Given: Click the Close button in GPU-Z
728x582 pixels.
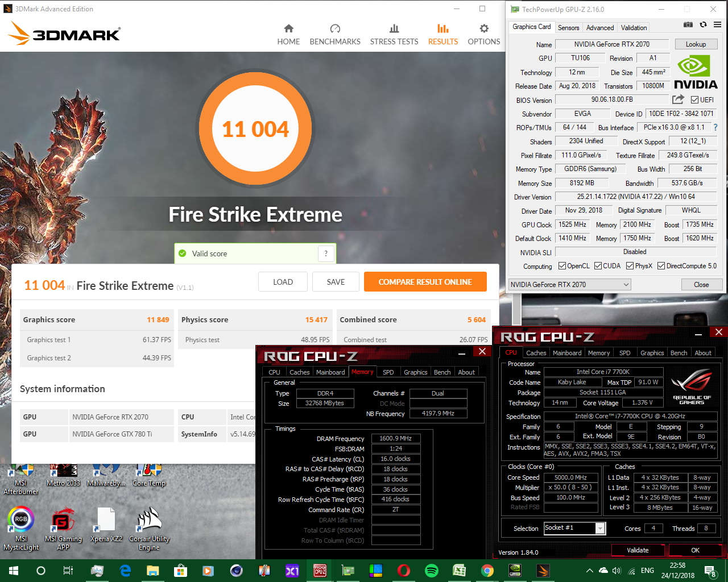Looking at the screenshot, I should pyautogui.click(x=701, y=285).
